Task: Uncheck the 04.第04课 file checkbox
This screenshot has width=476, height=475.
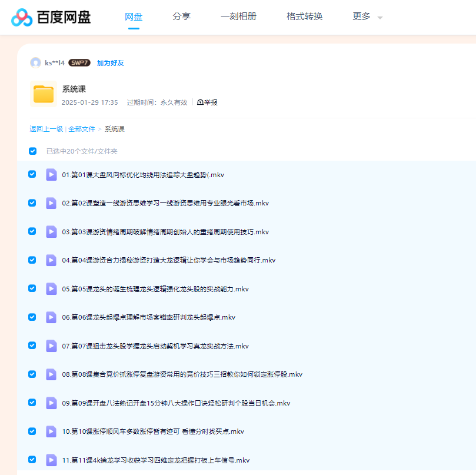Action: click(32, 260)
